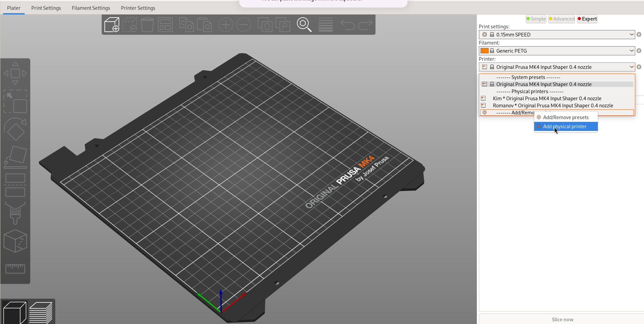The image size is (644, 324).
Task: Switch to Advanced mode
Action: [x=561, y=19]
